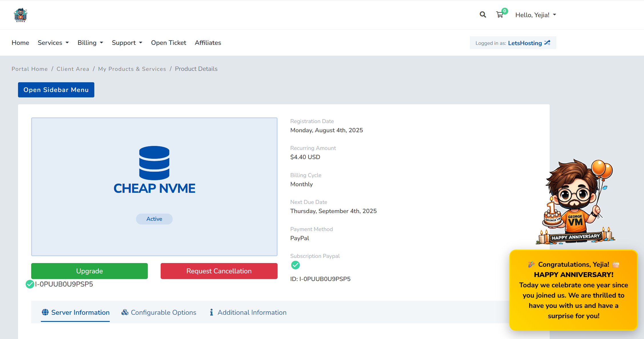Click the Monday, August 4th, 2025 date

[x=326, y=130]
